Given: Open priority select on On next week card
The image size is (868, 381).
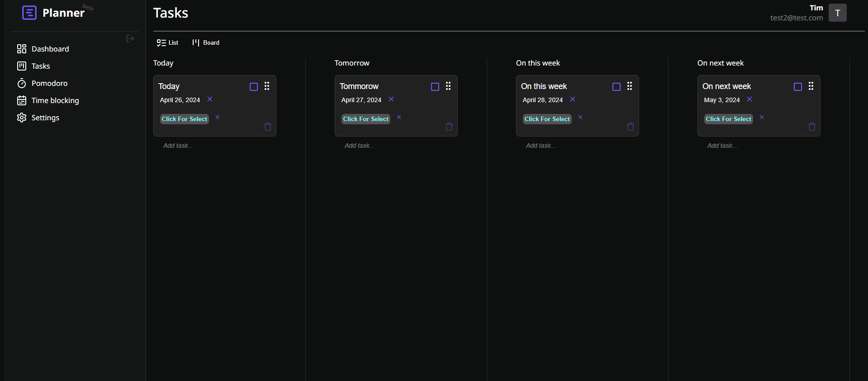Looking at the screenshot, I should click(729, 119).
